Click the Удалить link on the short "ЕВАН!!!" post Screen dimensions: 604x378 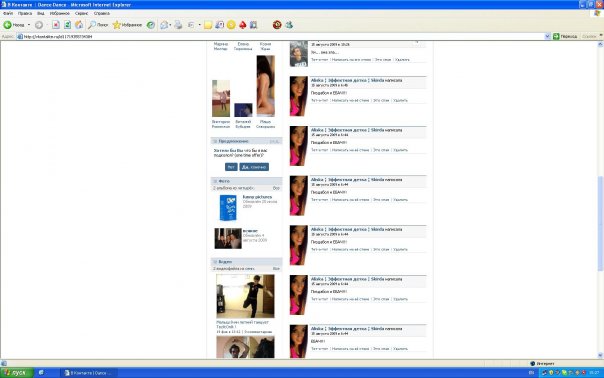401,349
